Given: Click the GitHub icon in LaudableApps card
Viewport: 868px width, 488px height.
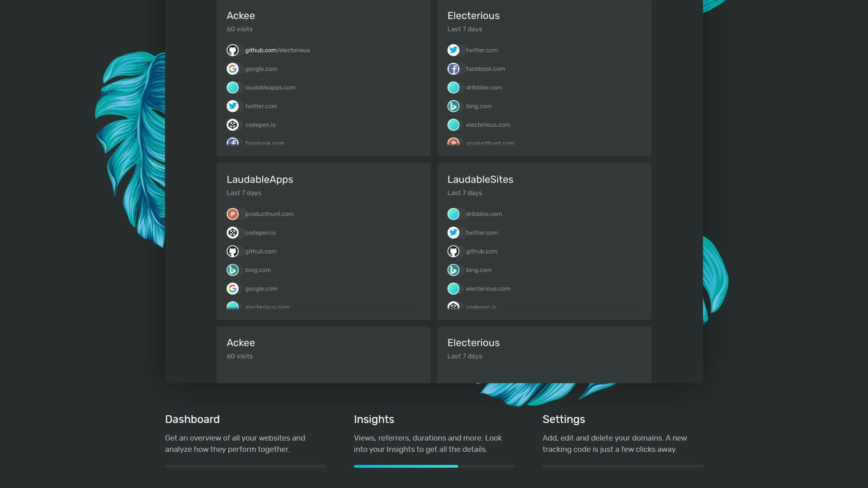Looking at the screenshot, I should (232, 251).
